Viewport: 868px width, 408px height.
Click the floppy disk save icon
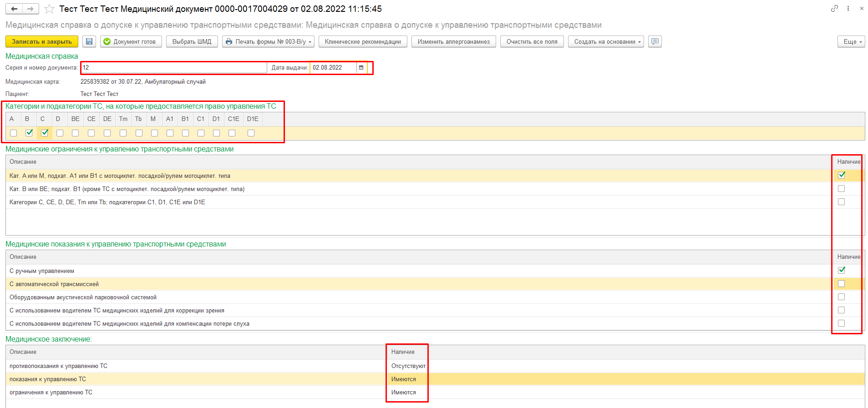point(89,41)
